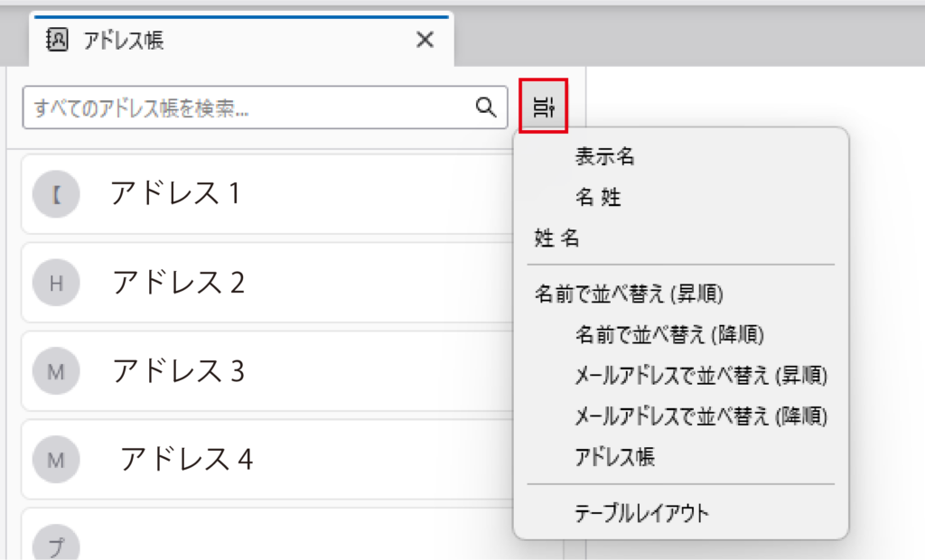Choose メールアドレスで並べ替え (降順)
925x560 pixels.
tap(701, 416)
